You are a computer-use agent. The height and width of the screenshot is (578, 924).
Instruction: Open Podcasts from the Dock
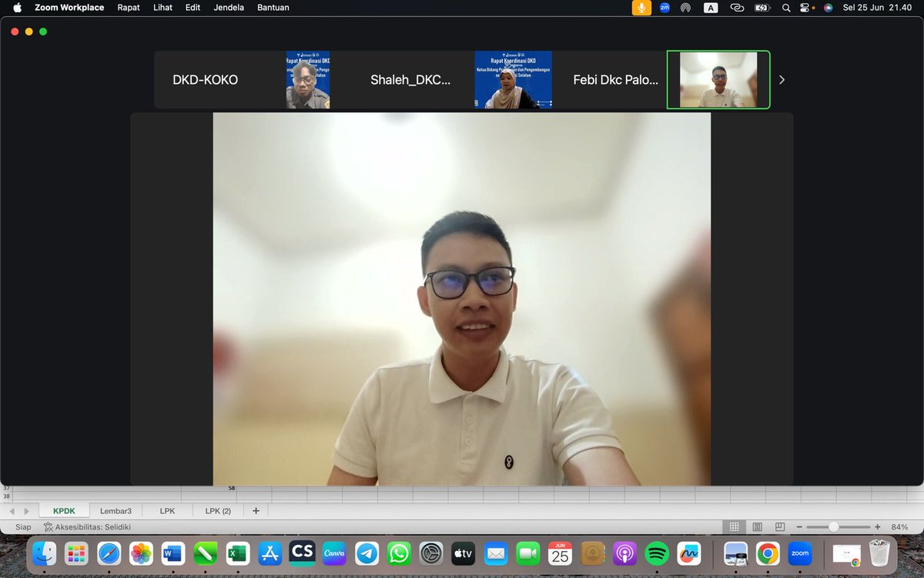point(624,553)
